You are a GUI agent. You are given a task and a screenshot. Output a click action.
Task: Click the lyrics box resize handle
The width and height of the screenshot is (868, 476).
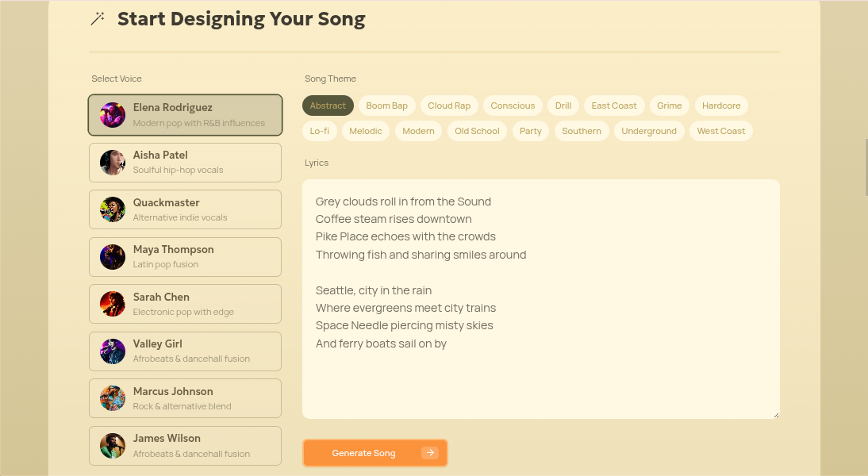tap(775, 413)
